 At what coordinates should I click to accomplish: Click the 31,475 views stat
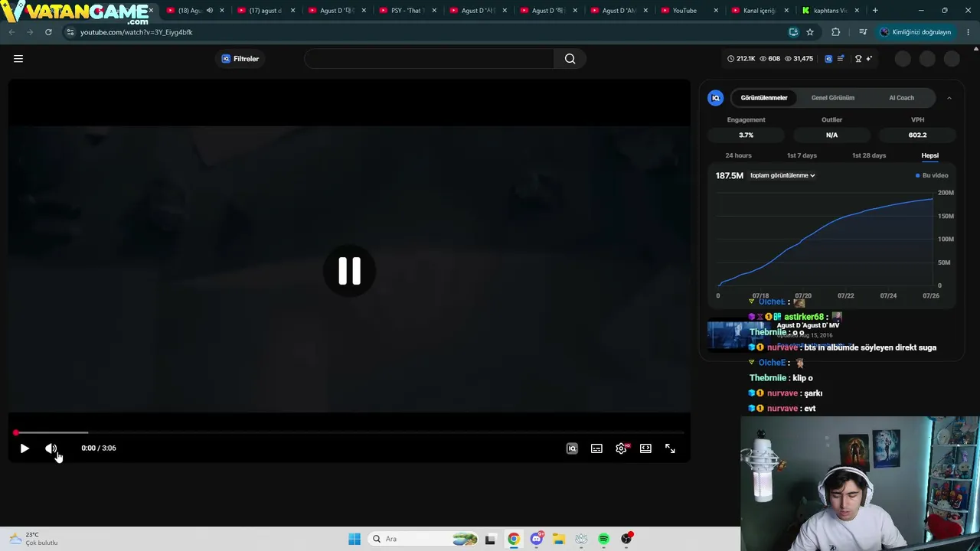[799, 59]
